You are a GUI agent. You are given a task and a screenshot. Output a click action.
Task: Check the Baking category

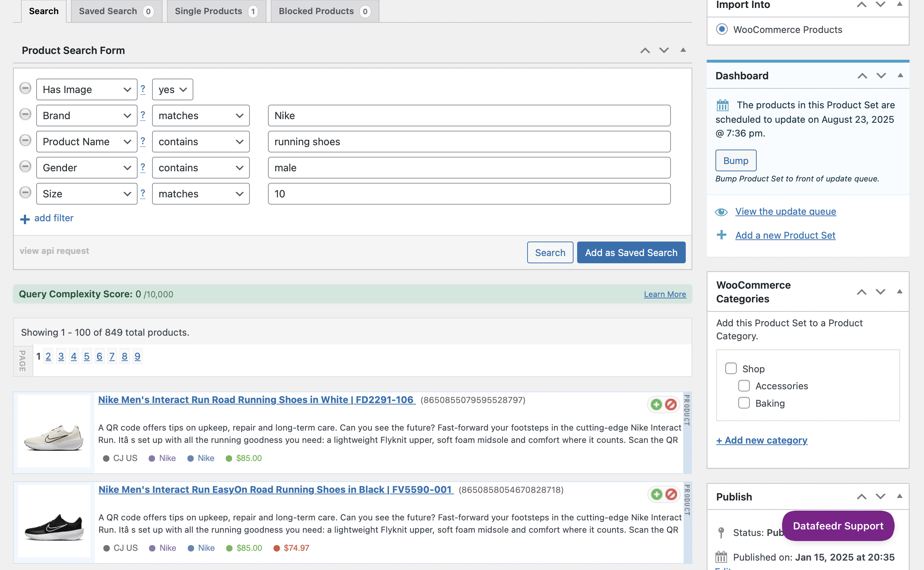(744, 403)
